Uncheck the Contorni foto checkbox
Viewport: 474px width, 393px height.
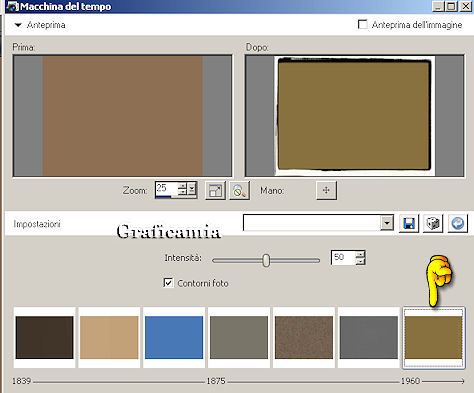pyautogui.click(x=168, y=283)
